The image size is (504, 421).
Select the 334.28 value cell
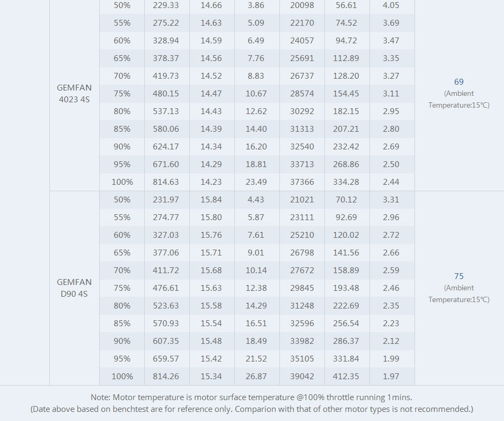coord(346,182)
